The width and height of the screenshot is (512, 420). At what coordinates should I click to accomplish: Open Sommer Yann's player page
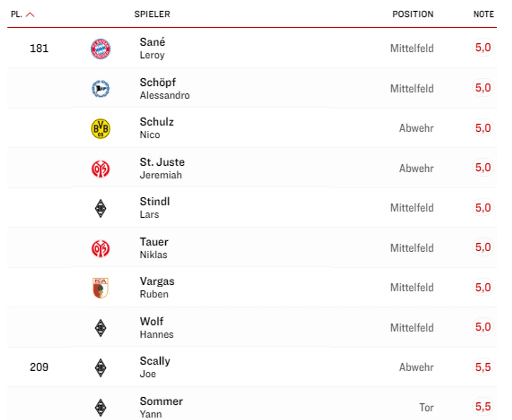161,407
